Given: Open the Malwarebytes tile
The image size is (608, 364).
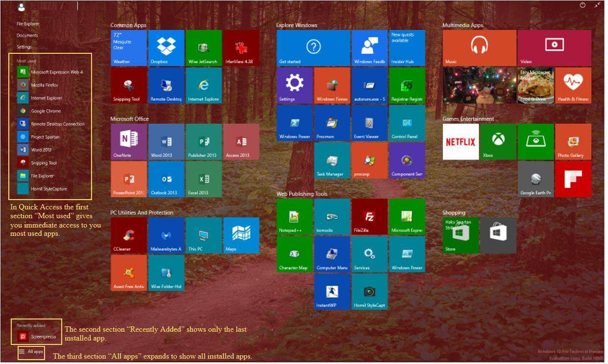Looking at the screenshot, I should pos(166,235).
